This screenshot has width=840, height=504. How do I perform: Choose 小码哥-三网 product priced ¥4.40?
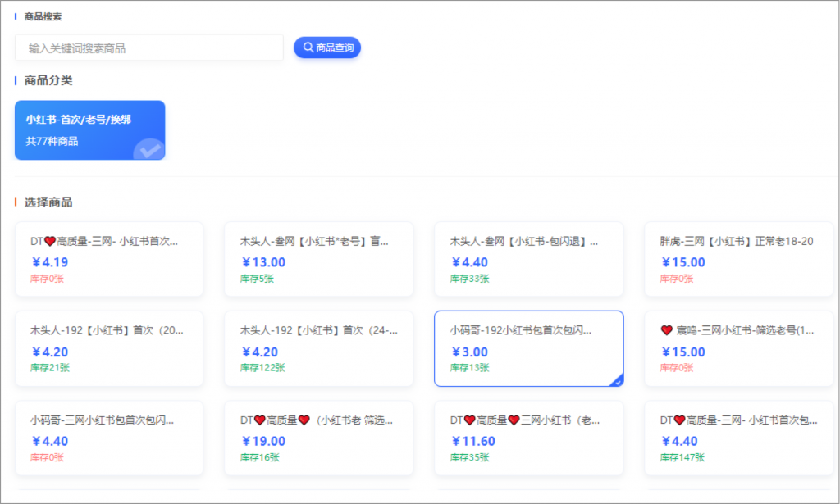(108, 438)
